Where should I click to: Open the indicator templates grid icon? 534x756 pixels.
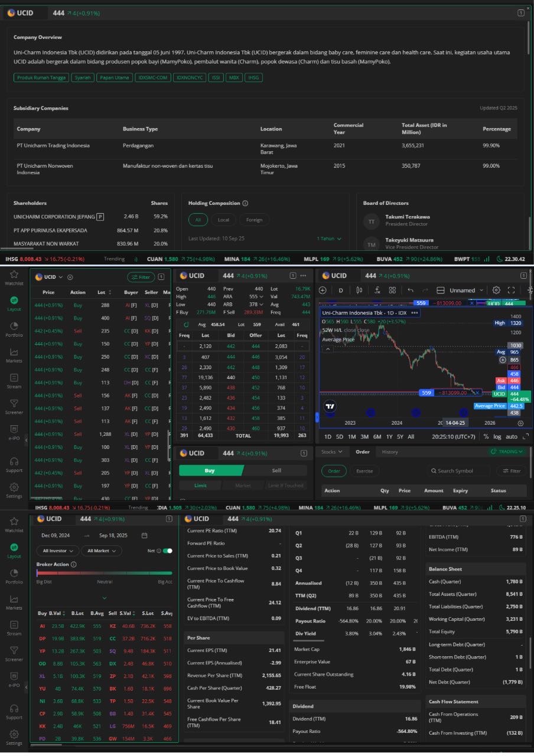(x=392, y=290)
